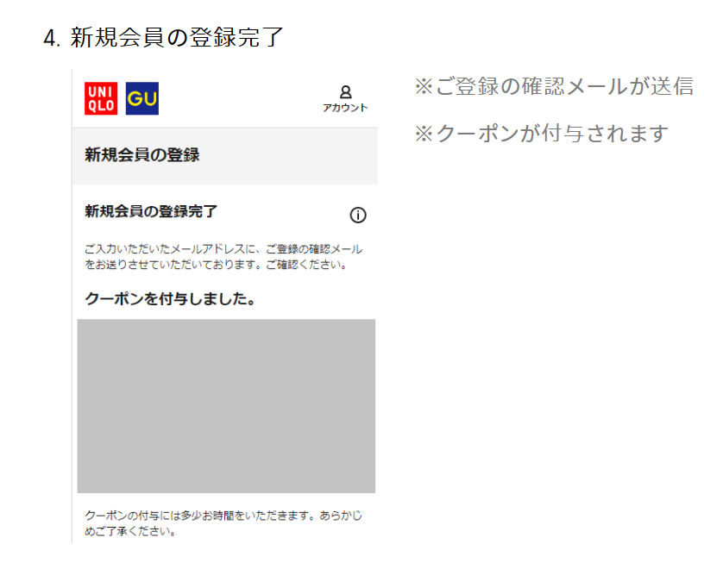Click the 新規会員の登録完了 subheading
The image size is (723, 588).
pyautogui.click(x=151, y=211)
